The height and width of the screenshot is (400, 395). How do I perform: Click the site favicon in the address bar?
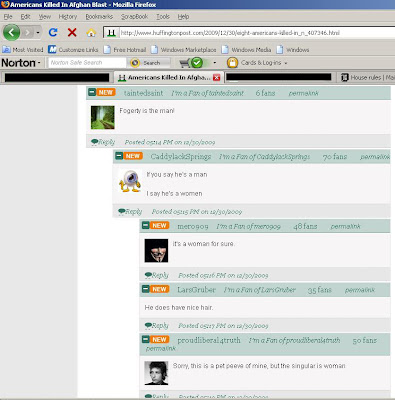[112, 33]
